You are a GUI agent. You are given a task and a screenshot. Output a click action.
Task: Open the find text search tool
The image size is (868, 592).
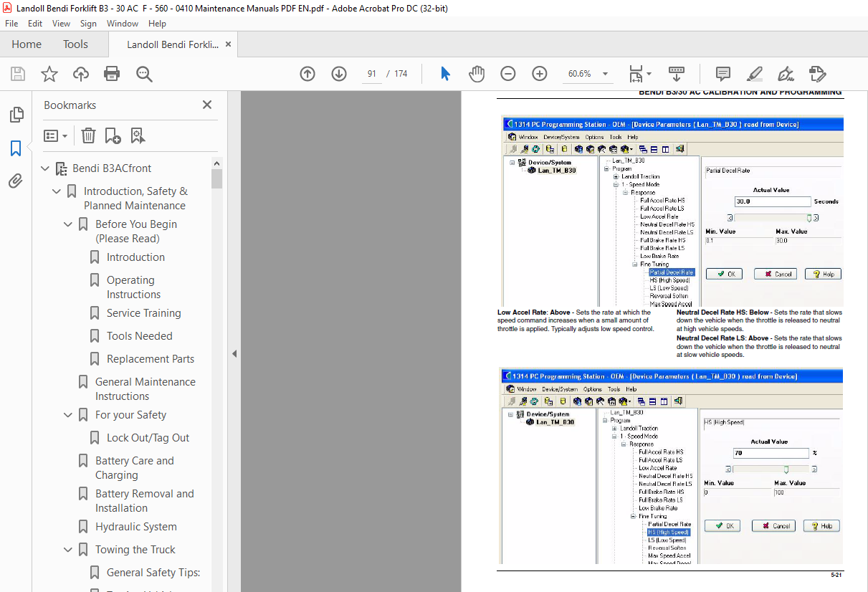click(x=144, y=74)
